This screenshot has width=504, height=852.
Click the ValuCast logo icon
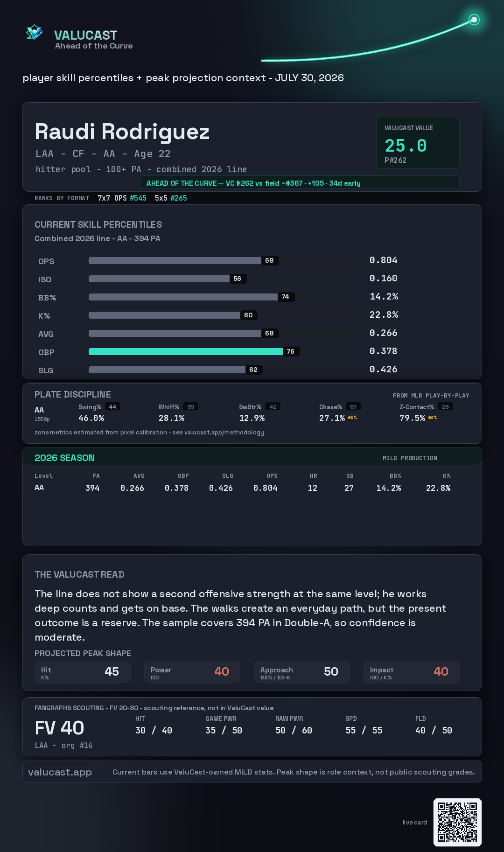[x=35, y=32]
